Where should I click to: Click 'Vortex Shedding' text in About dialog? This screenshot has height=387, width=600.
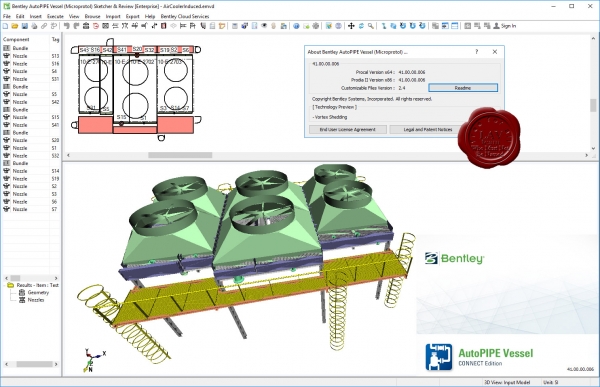[x=331, y=117]
